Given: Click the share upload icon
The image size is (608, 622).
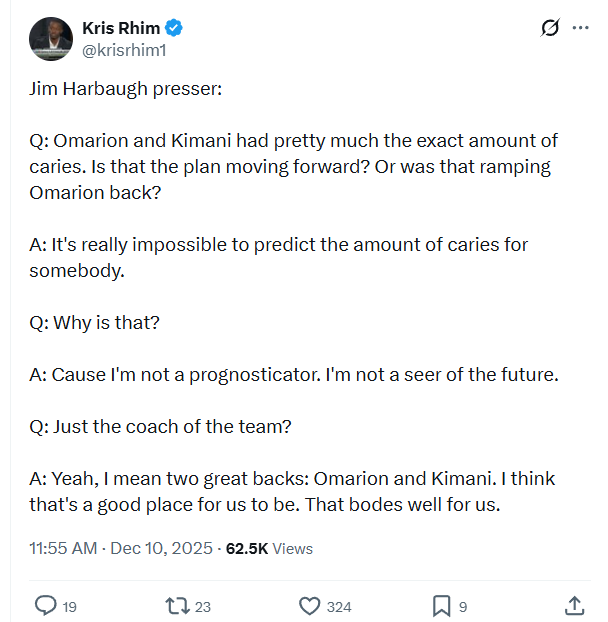Looking at the screenshot, I should point(575,605).
